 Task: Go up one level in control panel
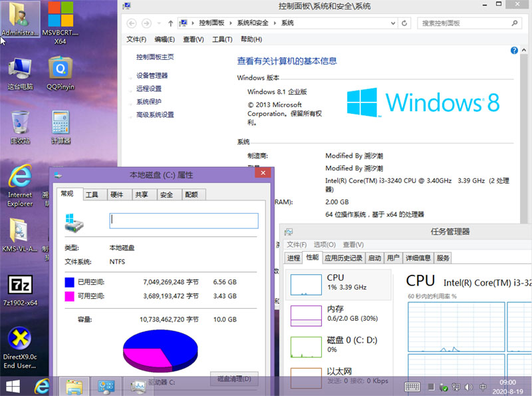click(x=171, y=23)
